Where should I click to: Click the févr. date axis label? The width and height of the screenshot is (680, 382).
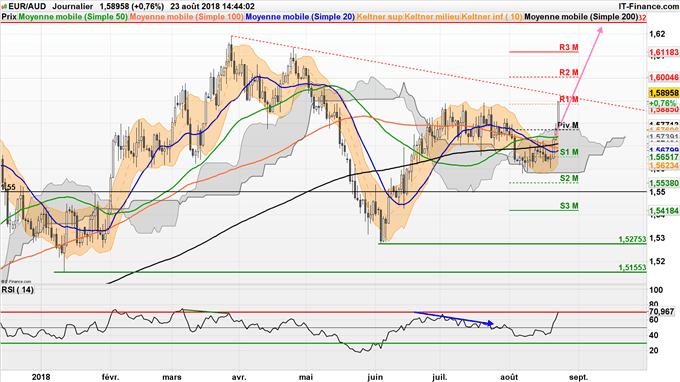pyautogui.click(x=110, y=377)
